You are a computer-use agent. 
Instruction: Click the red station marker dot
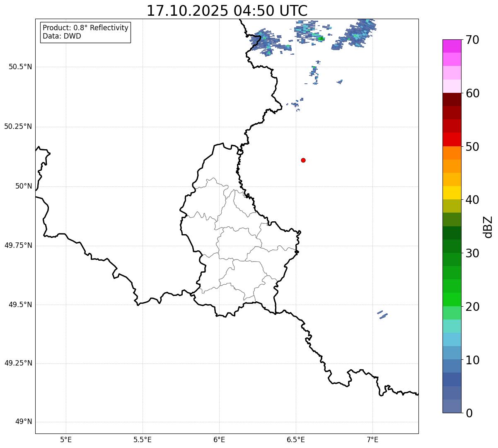point(303,160)
